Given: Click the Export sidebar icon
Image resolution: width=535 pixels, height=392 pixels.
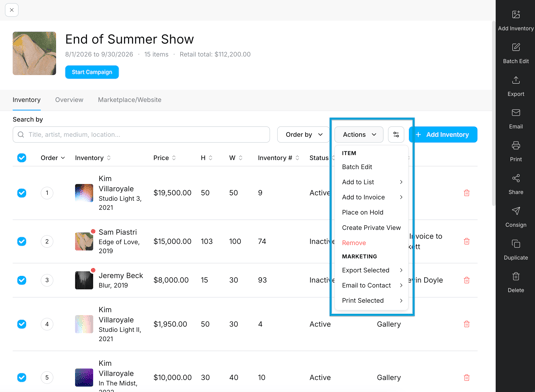Looking at the screenshot, I should tap(516, 80).
